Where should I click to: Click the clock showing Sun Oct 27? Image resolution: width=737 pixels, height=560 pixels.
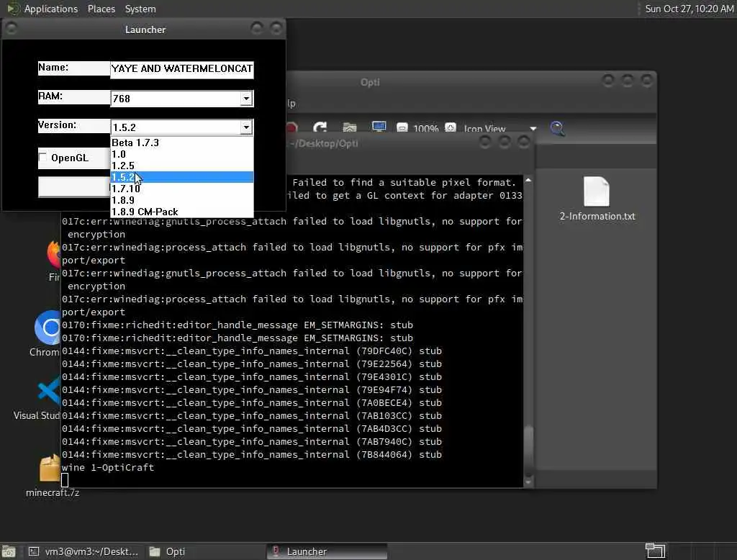(x=689, y=9)
